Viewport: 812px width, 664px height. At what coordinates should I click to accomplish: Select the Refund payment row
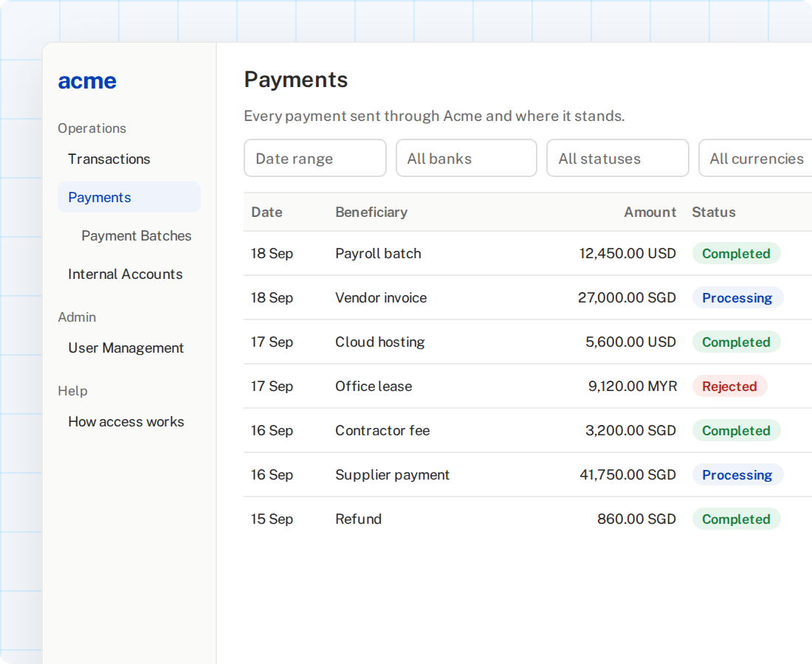[x=528, y=519]
